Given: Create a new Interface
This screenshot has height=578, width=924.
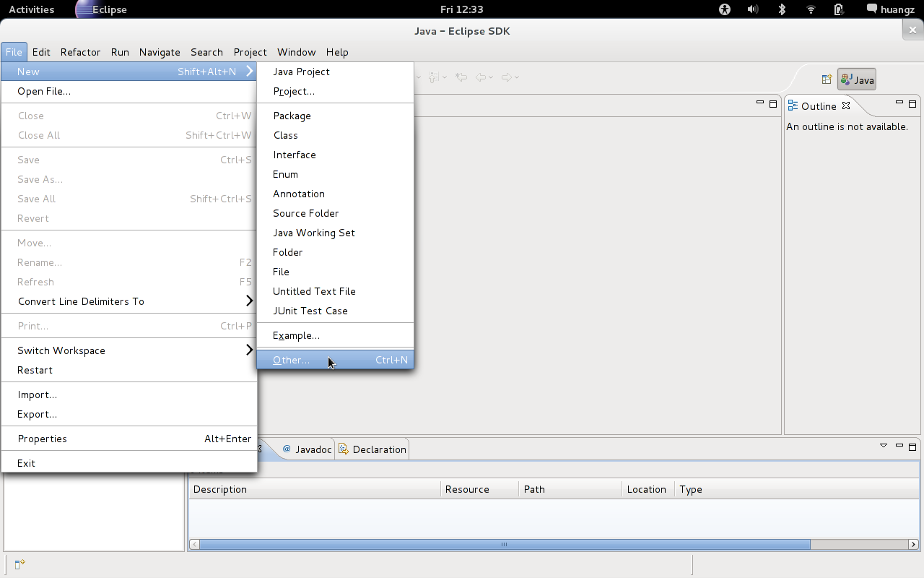Looking at the screenshot, I should pos(335,155).
